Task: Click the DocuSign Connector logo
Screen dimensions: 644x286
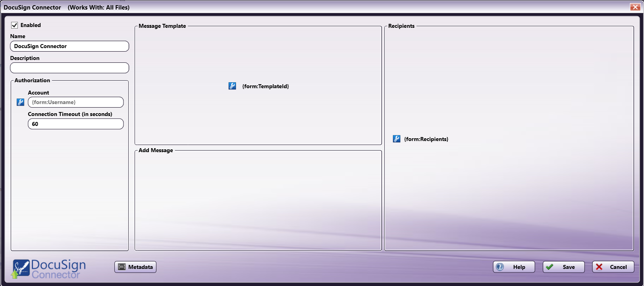Action: coord(49,269)
